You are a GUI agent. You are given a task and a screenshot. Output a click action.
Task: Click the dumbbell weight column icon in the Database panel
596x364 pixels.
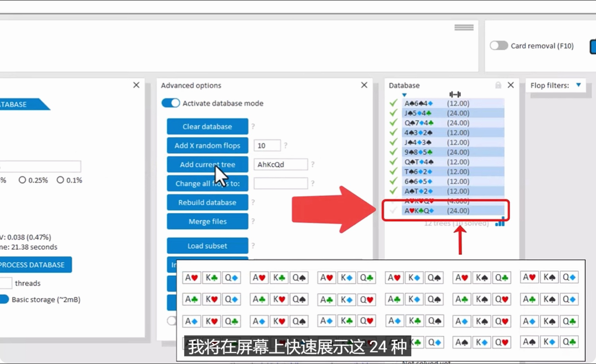click(455, 94)
